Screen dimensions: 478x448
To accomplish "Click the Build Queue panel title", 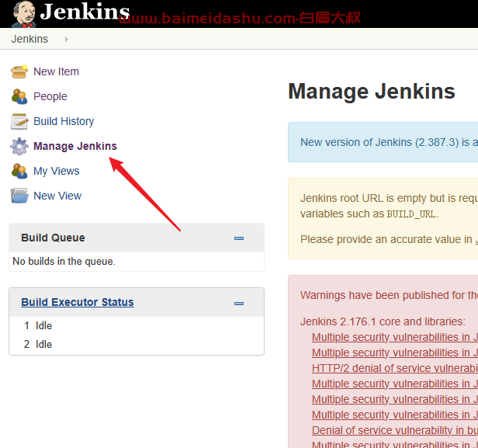I will pyautogui.click(x=53, y=238).
